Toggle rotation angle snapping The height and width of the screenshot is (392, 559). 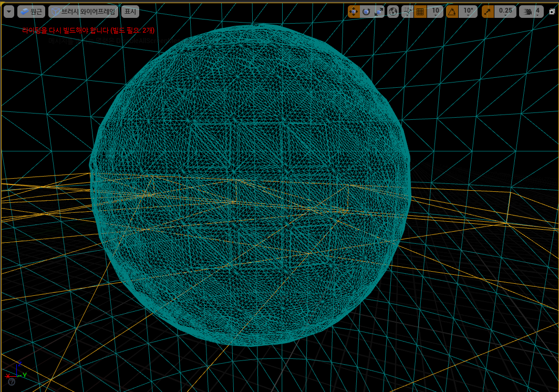click(452, 12)
